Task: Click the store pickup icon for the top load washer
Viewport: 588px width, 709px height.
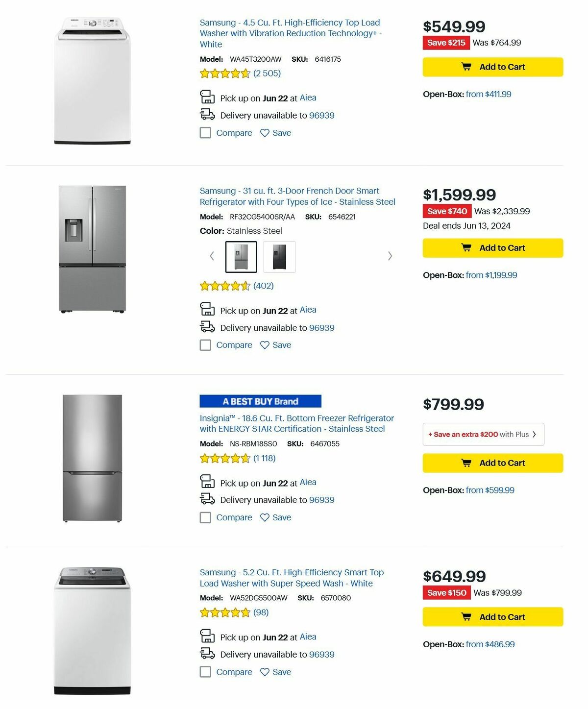Action: pyautogui.click(x=207, y=97)
